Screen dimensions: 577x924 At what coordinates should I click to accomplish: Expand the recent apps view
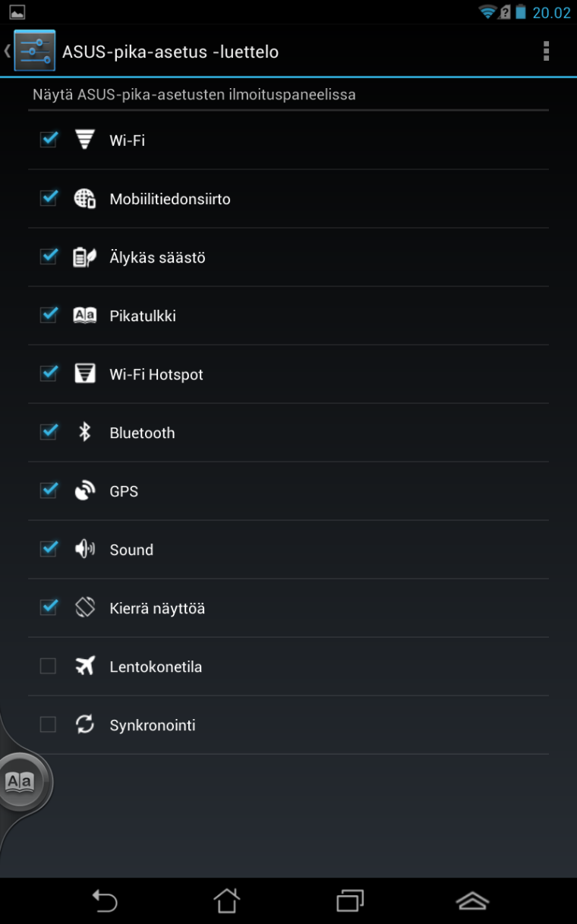click(350, 900)
